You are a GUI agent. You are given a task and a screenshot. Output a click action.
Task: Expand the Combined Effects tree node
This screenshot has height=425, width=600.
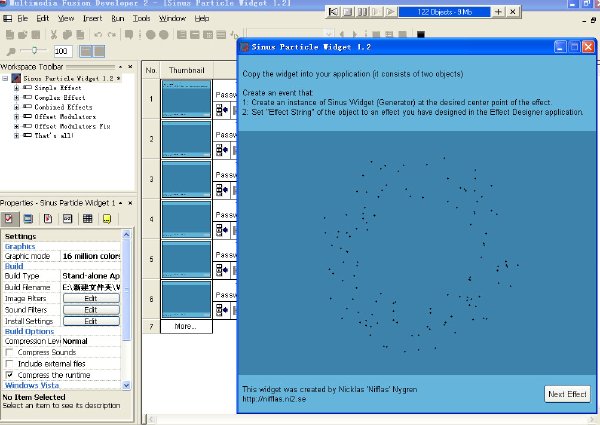click(x=16, y=107)
